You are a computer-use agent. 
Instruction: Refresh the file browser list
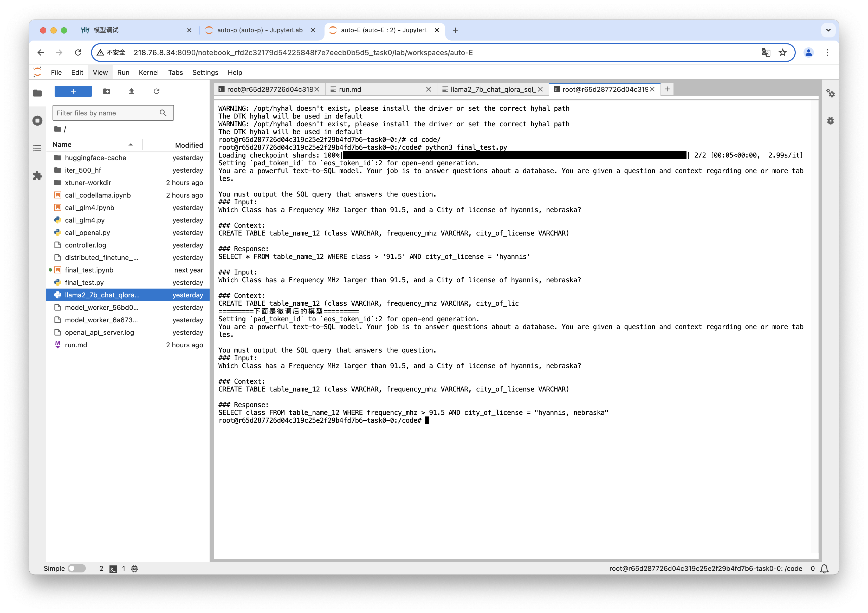coord(157,91)
